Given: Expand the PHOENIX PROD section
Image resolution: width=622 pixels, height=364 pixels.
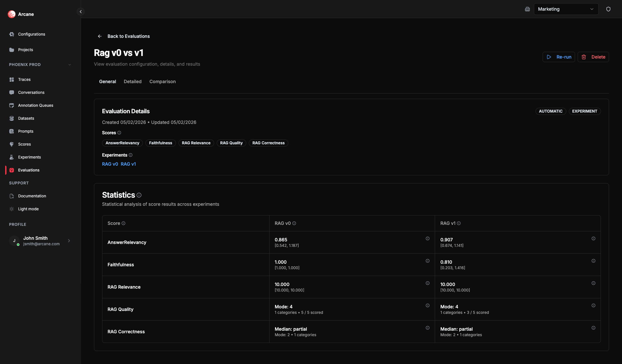Looking at the screenshot, I should pyautogui.click(x=40, y=64).
